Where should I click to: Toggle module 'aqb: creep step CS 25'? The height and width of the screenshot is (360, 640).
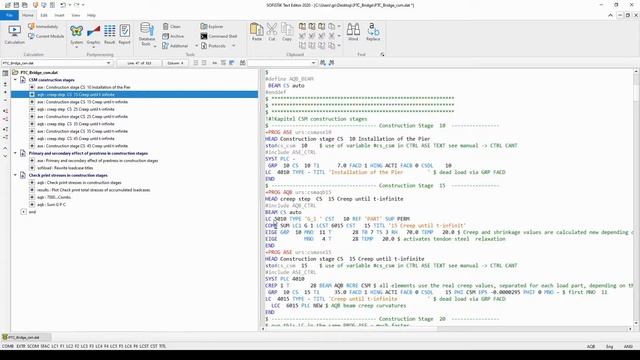(32, 109)
